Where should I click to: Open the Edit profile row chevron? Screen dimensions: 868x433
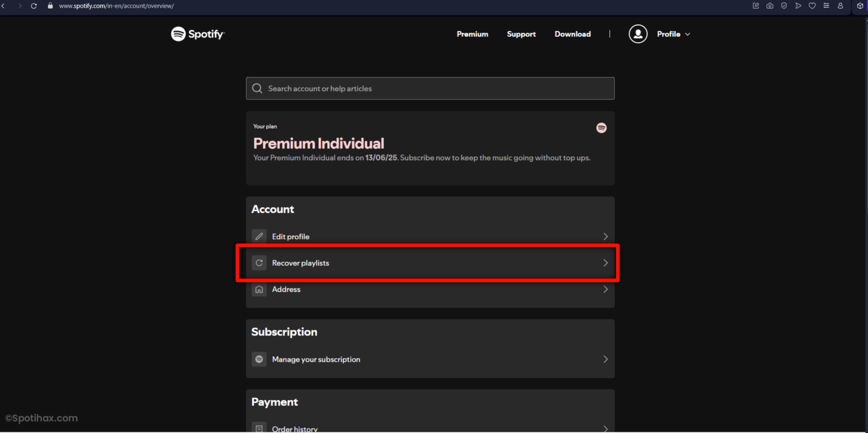605,236
